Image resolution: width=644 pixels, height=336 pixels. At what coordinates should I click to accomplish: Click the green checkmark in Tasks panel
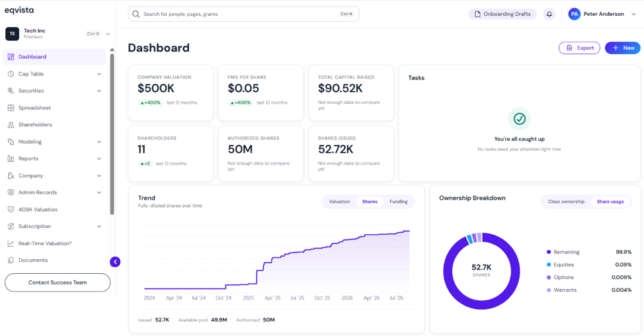pyautogui.click(x=520, y=118)
